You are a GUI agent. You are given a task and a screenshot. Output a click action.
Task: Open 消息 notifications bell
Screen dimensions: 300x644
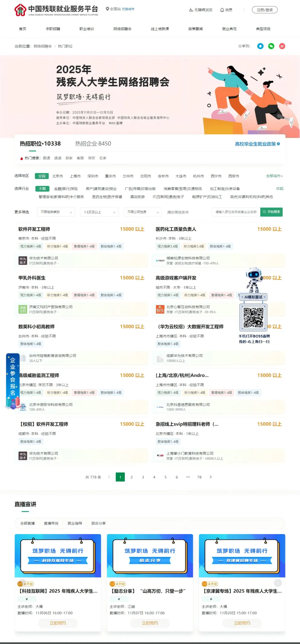coord(226,10)
